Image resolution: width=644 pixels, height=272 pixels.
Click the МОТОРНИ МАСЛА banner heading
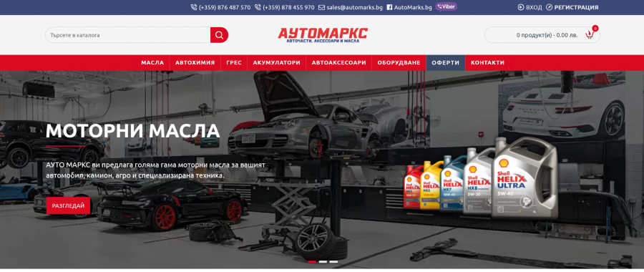(132, 131)
